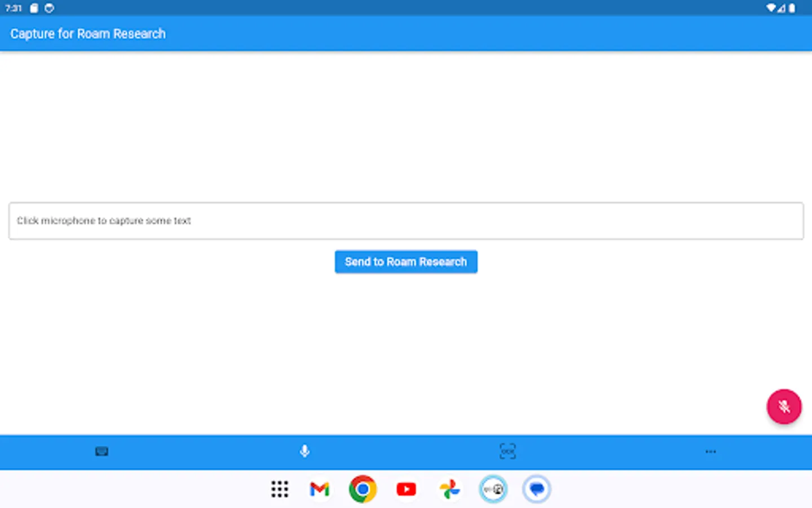Tap the pink muted microphone floating button
Viewport: 812px width, 508px height.
tap(784, 406)
